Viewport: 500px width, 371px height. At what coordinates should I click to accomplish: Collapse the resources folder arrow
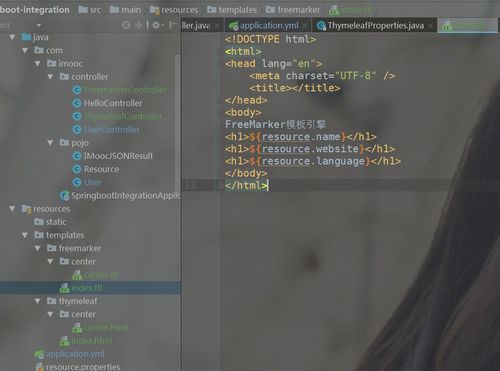point(12,209)
